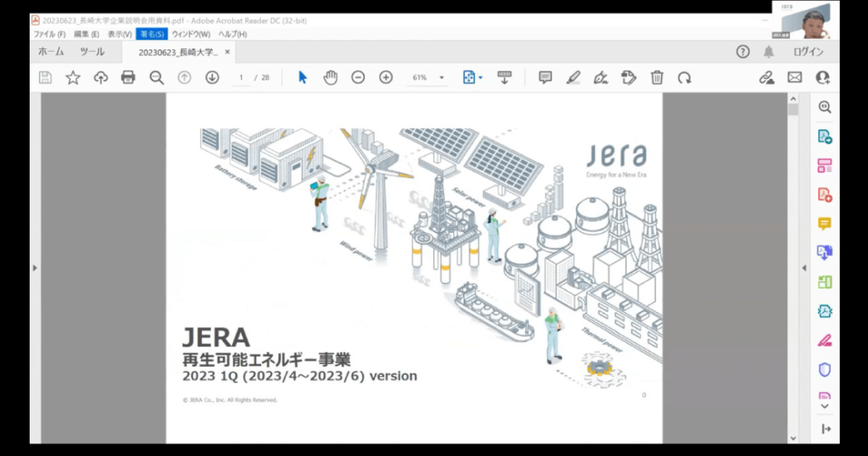This screenshot has width=868, height=456.
Task: Click the current page number field
Action: point(241,77)
